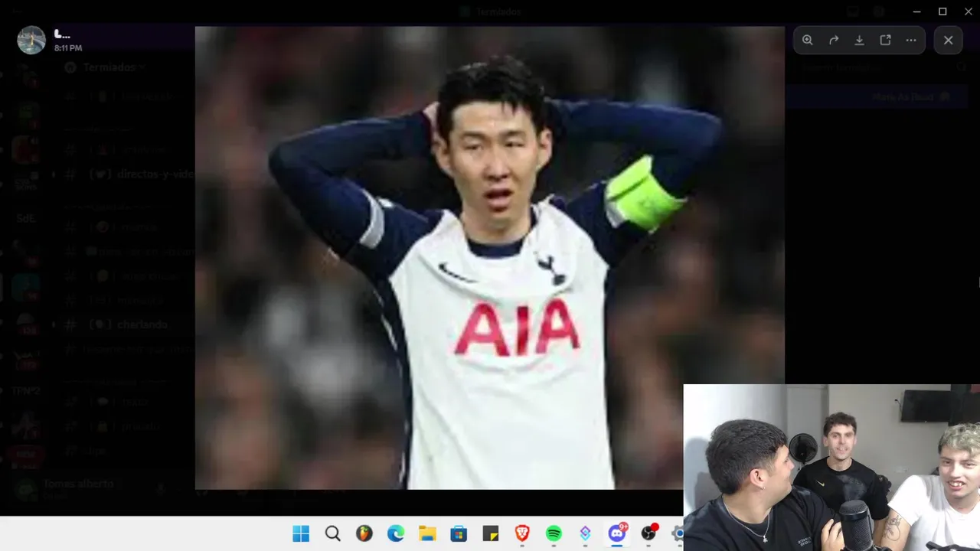Open Sticky Notes from the taskbar
The image size is (980, 551).
(491, 533)
